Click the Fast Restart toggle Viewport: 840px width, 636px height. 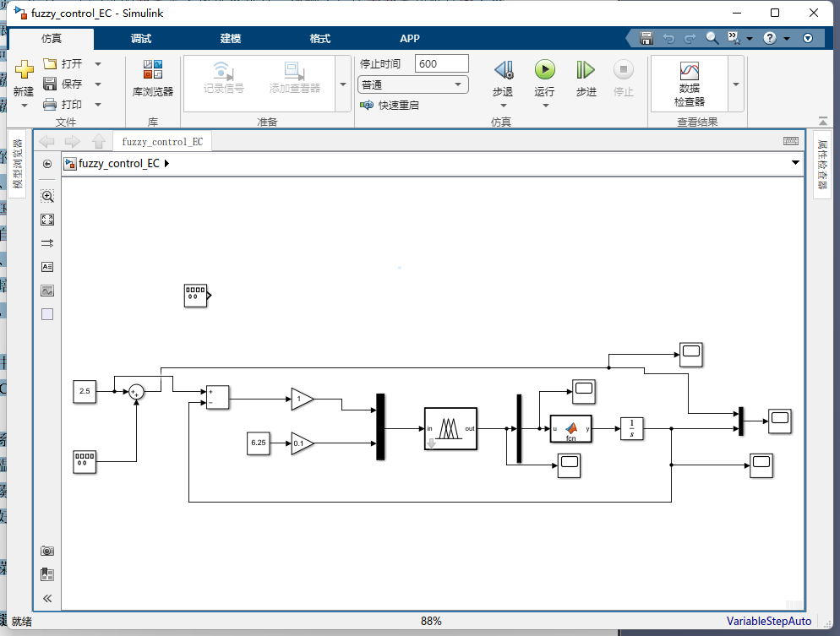click(x=390, y=105)
